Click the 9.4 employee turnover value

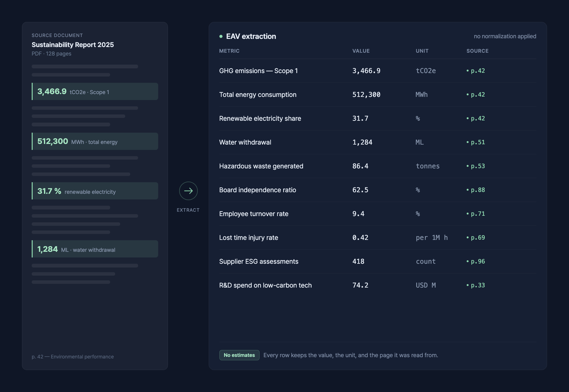[358, 214]
